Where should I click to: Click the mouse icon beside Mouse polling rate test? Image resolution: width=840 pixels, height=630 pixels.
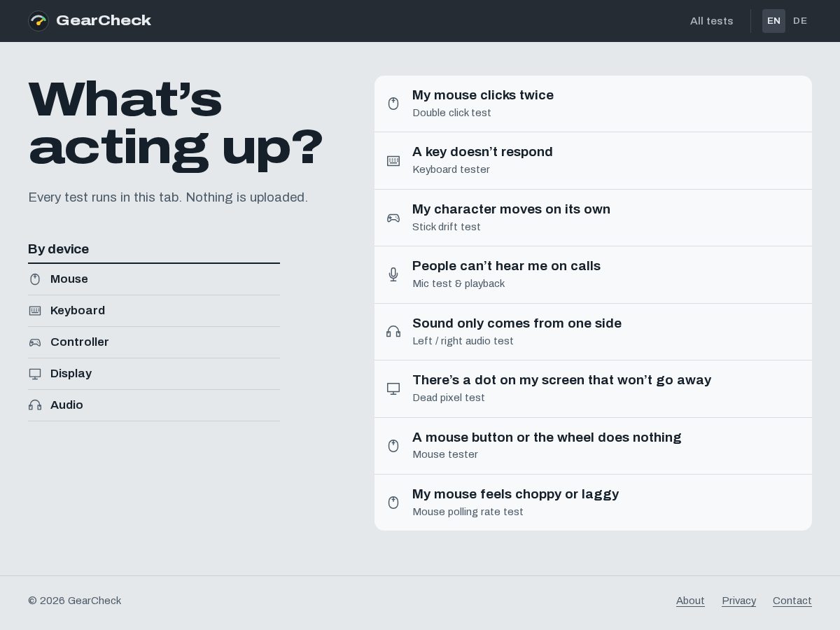393,503
